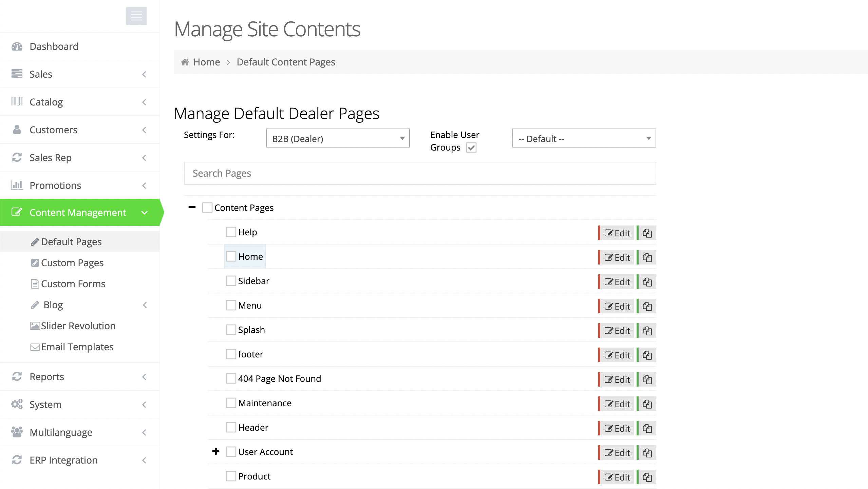Click the Promotions bar chart icon

(x=17, y=185)
